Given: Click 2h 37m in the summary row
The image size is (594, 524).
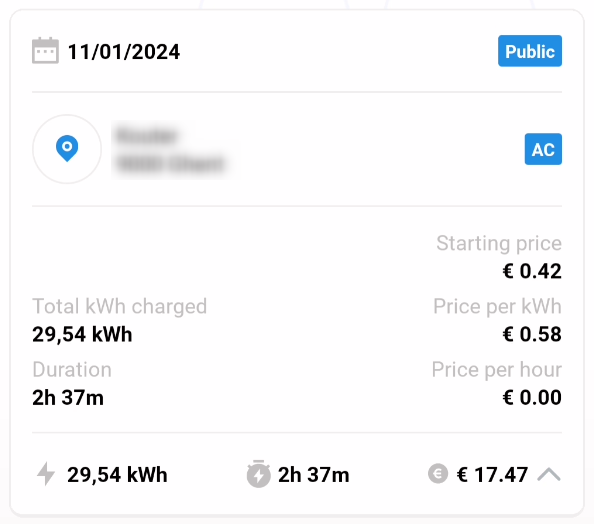Looking at the screenshot, I should (314, 474).
